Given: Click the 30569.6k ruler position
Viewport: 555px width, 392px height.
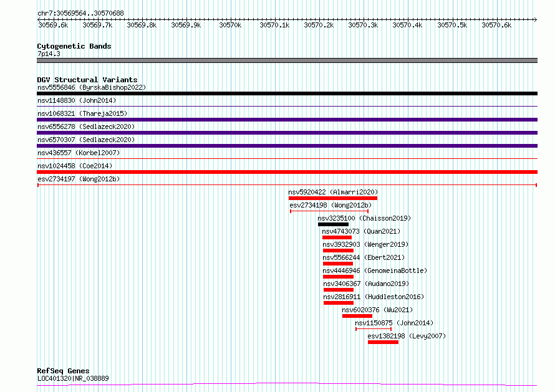Looking at the screenshot, I should [x=53, y=25].
